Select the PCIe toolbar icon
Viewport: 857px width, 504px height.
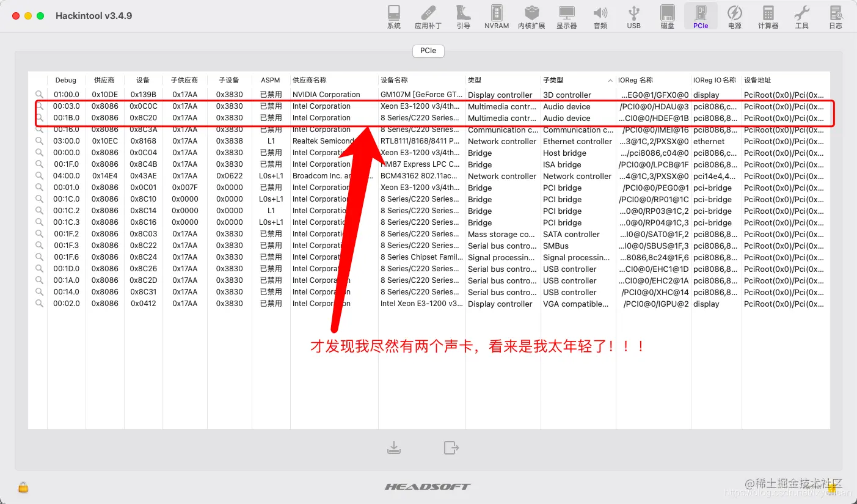coord(701,17)
